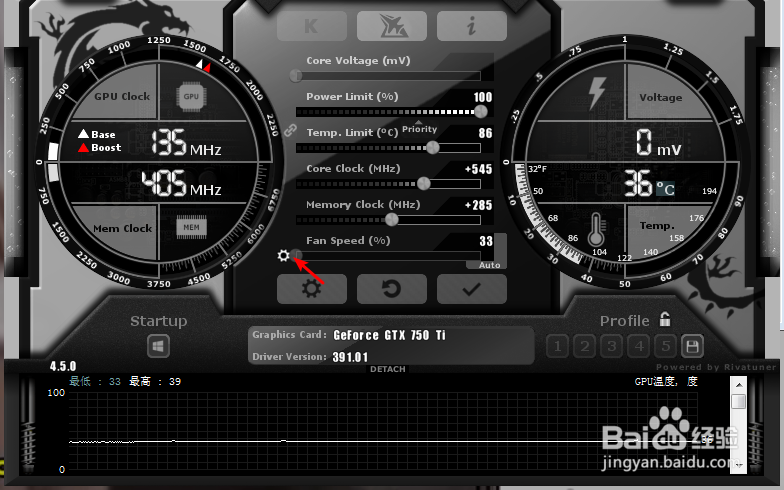
Task: Toggle Apply at Windows Startup icon
Action: point(158,346)
